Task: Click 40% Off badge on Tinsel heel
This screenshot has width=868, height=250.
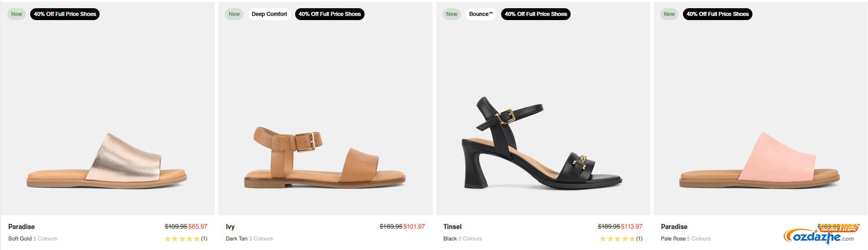Action: coord(535,14)
